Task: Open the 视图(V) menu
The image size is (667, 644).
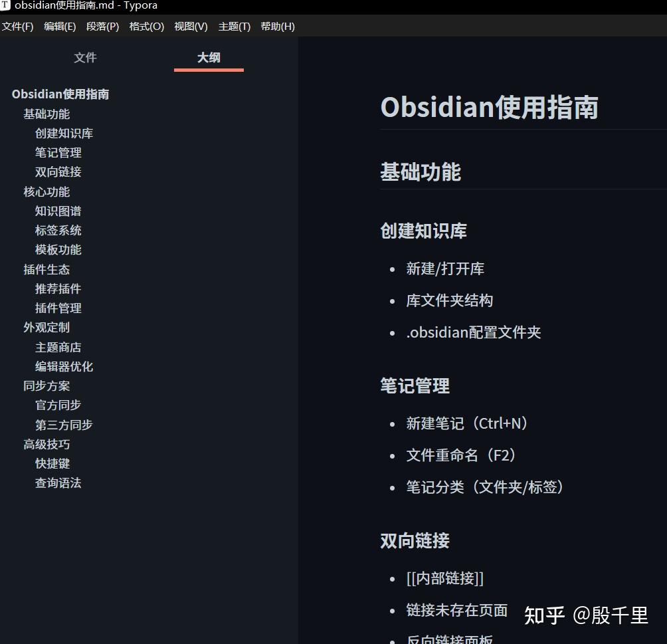Action: tap(191, 27)
